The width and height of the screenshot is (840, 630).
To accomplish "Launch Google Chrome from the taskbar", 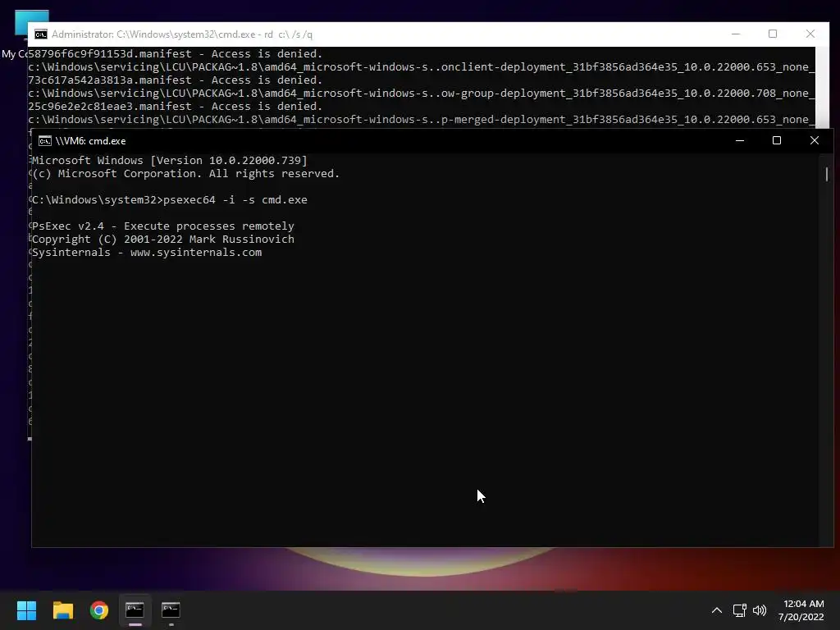I will tap(99, 610).
